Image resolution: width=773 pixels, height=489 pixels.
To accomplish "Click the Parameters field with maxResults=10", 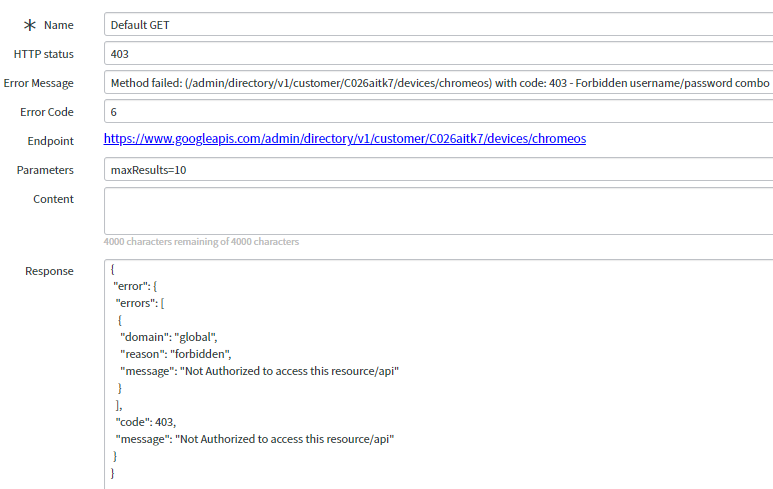I will pyautogui.click(x=438, y=170).
